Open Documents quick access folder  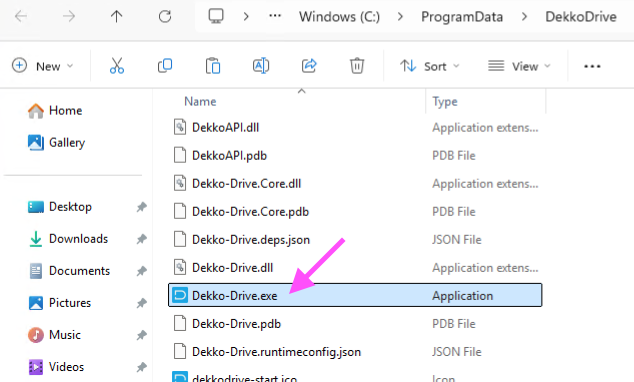(69, 270)
